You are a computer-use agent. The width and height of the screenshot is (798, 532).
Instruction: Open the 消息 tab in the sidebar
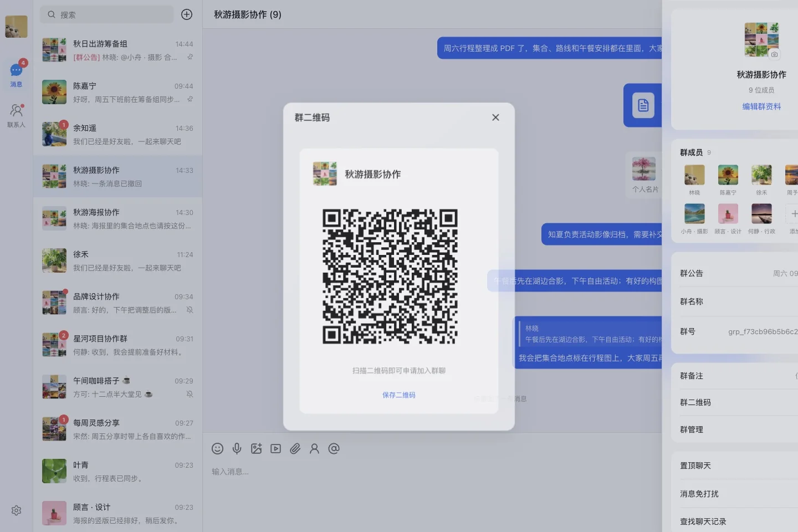pyautogui.click(x=17, y=75)
